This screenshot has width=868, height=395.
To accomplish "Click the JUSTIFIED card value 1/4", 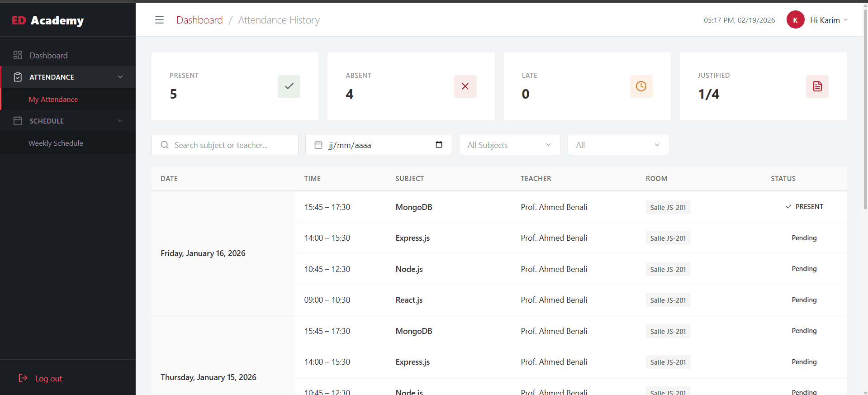I will click(x=709, y=94).
